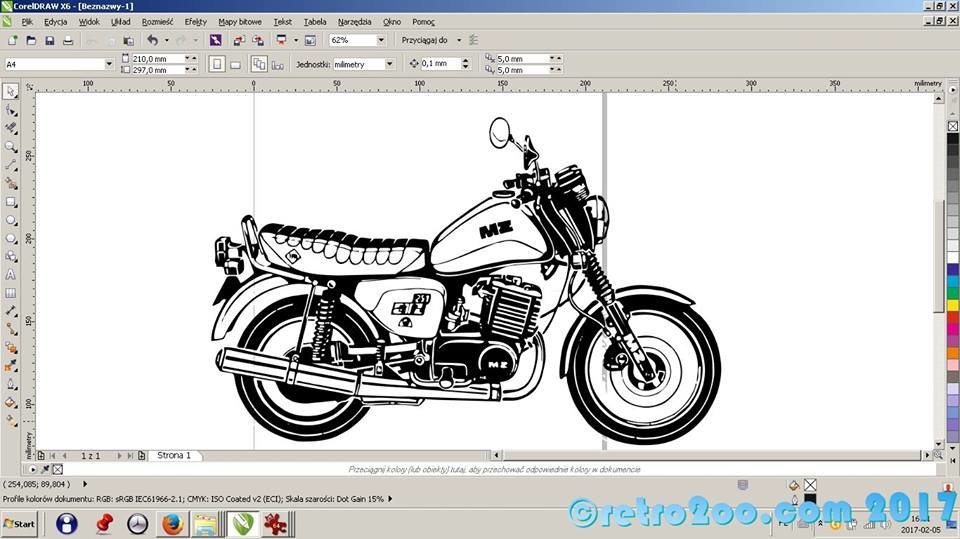Switch page to landscape orientation

pyautogui.click(x=235, y=64)
